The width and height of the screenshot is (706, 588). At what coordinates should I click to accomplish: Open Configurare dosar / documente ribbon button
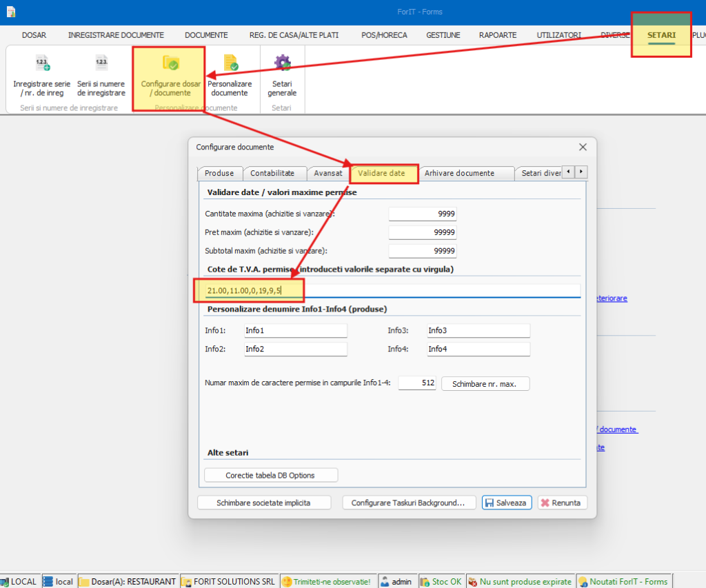pos(171,75)
